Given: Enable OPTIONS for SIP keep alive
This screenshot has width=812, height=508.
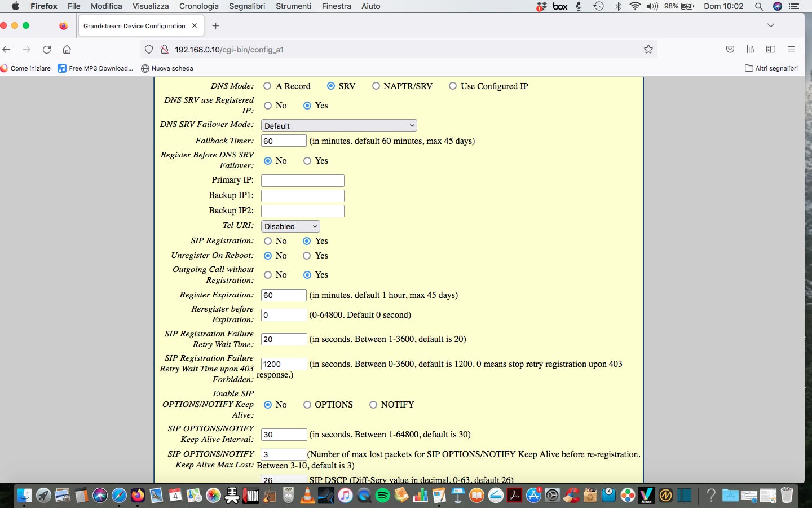Looking at the screenshot, I should (307, 405).
